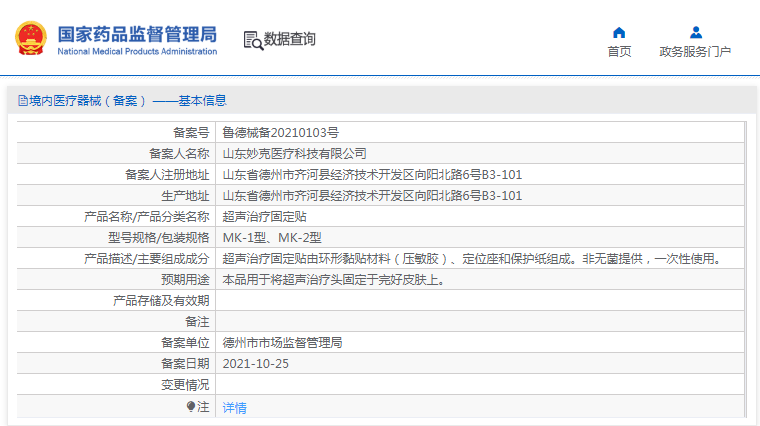Select the text 本品用于将超声治疗头固定于完好皮肤上
Screen dimensions: 760x426
pos(334,280)
